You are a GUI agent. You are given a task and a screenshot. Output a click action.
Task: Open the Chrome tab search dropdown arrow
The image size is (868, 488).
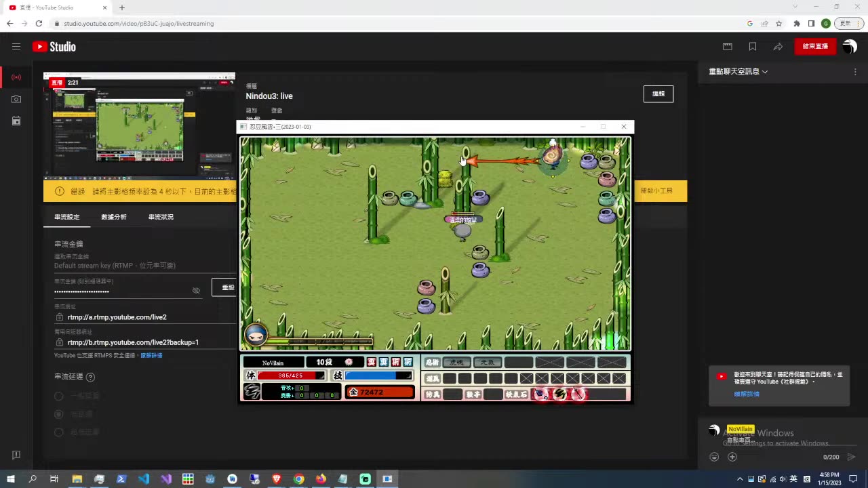click(795, 7)
